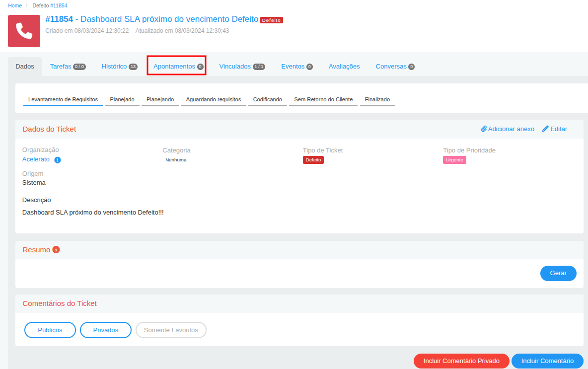
Task: Click the Nenhuma category value
Action: pos(176,160)
